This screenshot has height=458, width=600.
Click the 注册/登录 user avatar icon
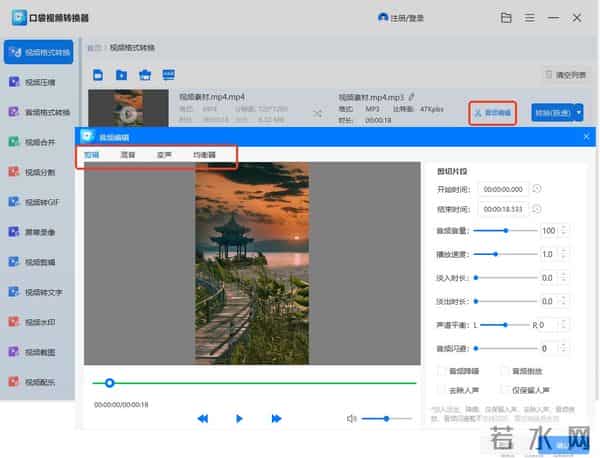(383, 18)
